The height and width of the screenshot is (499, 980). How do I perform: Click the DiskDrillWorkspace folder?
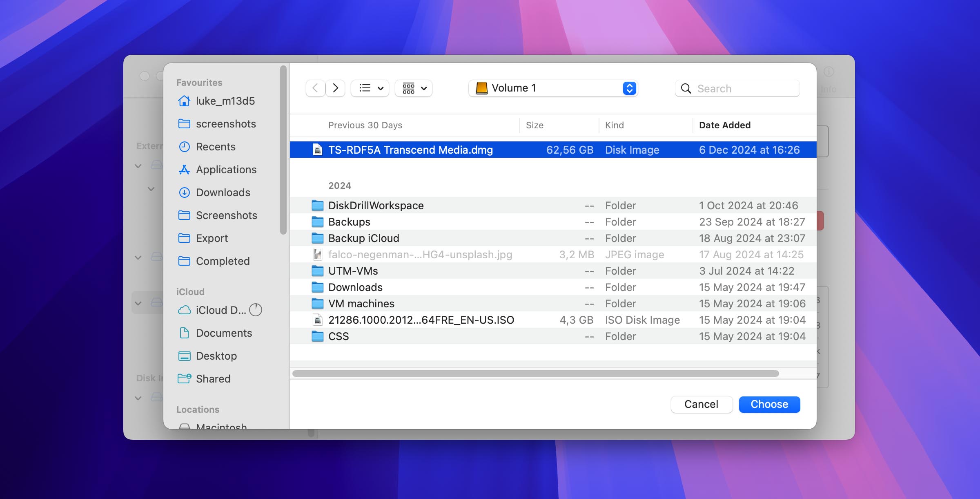tap(376, 205)
